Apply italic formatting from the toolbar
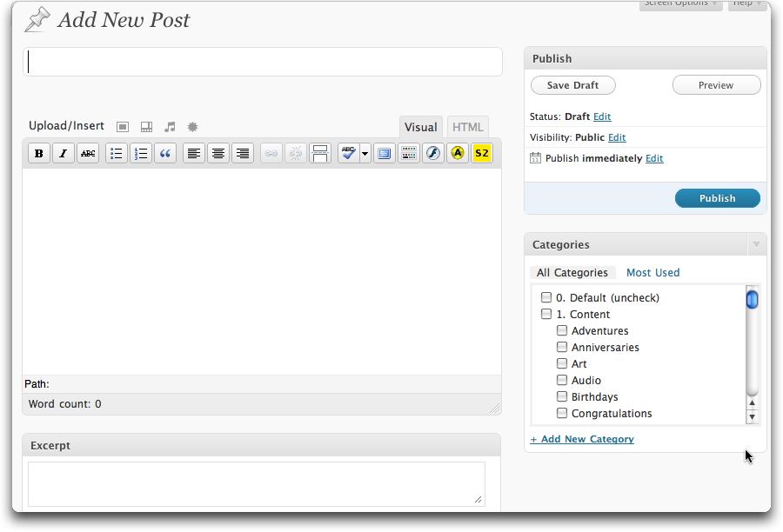Image resolution: width=783 pixels, height=532 pixels. (x=64, y=154)
